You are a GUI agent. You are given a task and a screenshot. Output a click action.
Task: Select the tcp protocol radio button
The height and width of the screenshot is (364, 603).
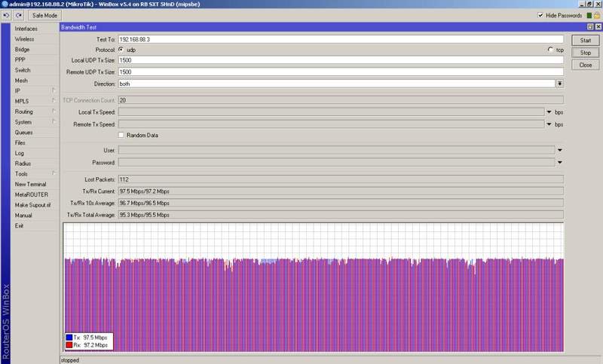(x=550, y=50)
